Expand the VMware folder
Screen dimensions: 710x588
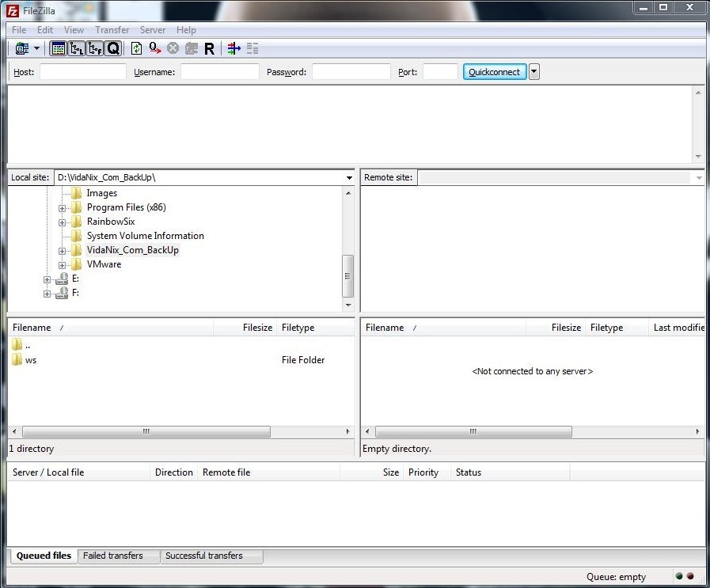pos(62,265)
